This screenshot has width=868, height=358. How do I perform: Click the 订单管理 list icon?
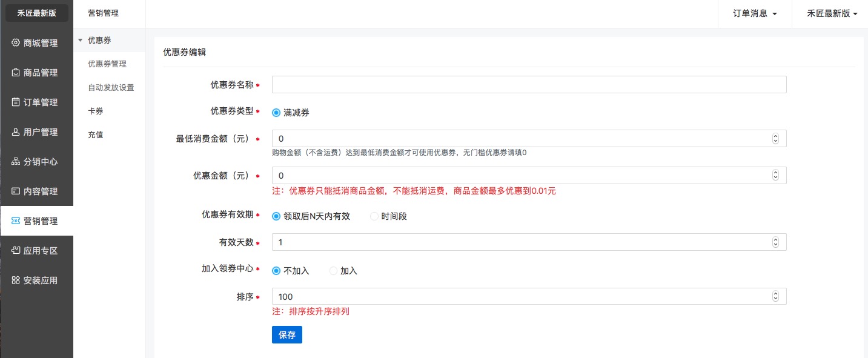16,102
